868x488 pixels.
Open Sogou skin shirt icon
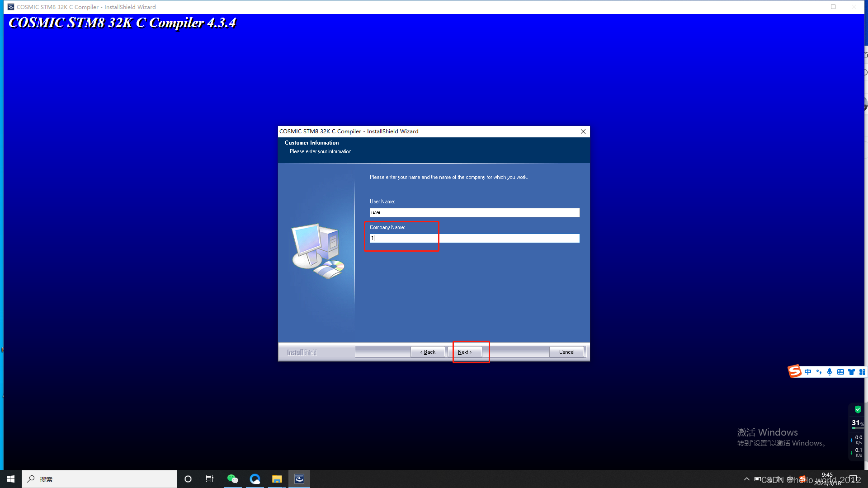(851, 372)
